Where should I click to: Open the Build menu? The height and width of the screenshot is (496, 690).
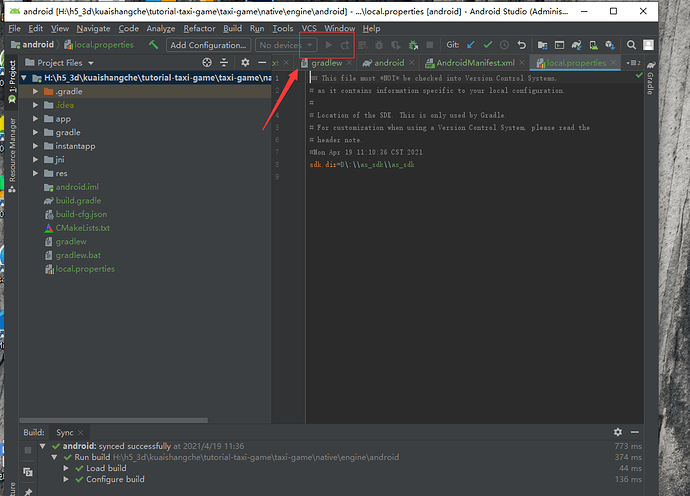coord(232,29)
